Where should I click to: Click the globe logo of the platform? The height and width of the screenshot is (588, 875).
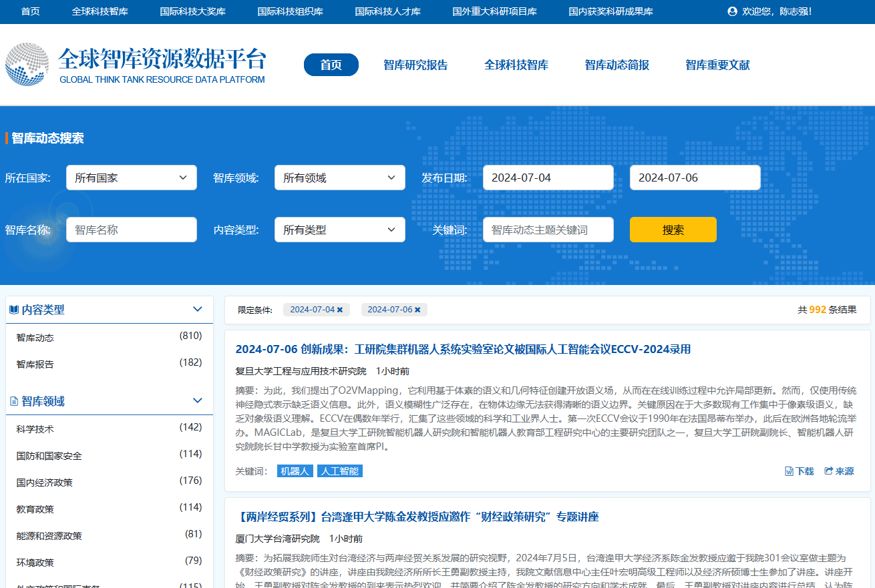click(27, 65)
